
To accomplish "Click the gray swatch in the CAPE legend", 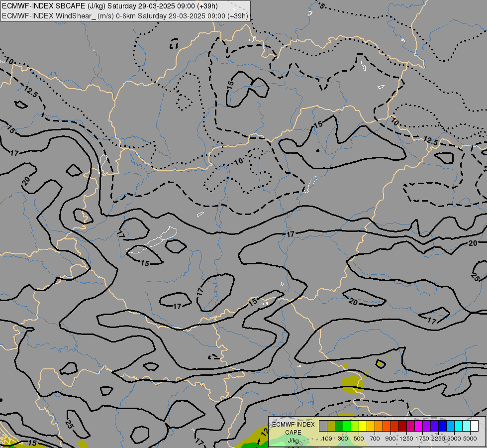I will point(323,426).
